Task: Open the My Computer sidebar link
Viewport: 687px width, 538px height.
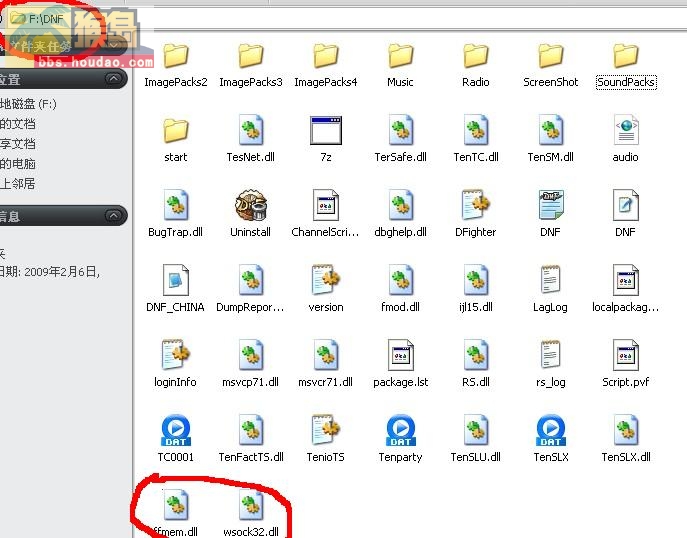Action: pyautogui.click(x=18, y=164)
